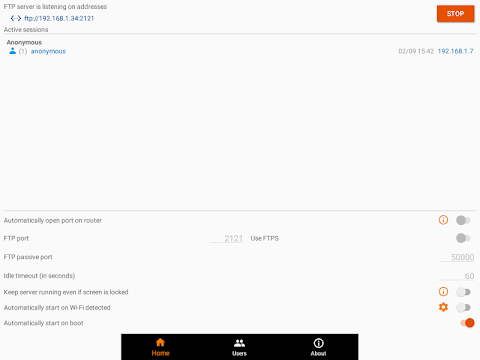Go to the Home tab
The height and width of the screenshot is (360, 480).
point(160,347)
